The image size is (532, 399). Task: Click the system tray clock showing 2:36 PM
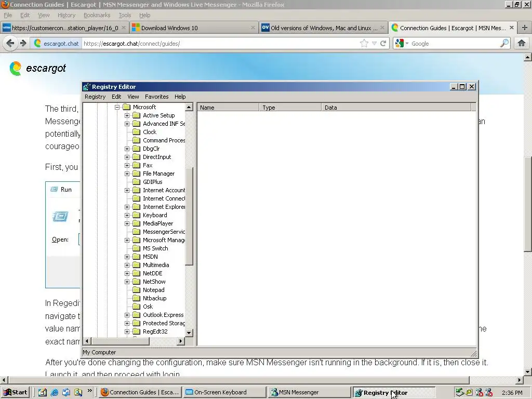click(512, 393)
